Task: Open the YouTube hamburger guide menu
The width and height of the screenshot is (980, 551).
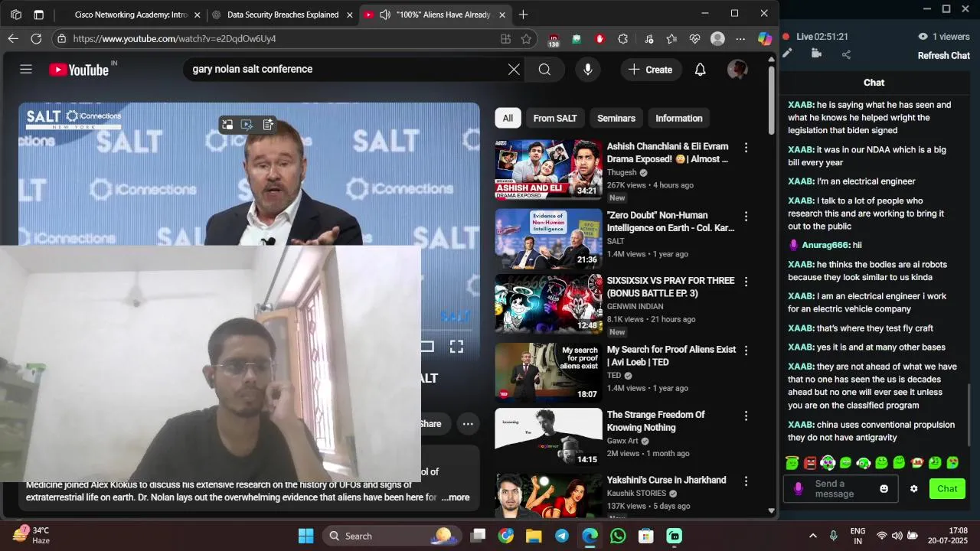Action: pos(26,69)
